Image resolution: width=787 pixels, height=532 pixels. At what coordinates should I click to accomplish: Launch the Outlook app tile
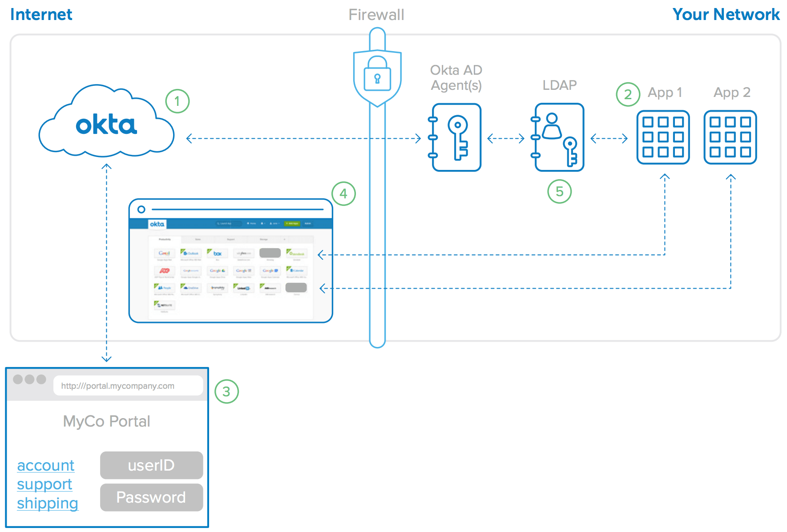point(191,254)
